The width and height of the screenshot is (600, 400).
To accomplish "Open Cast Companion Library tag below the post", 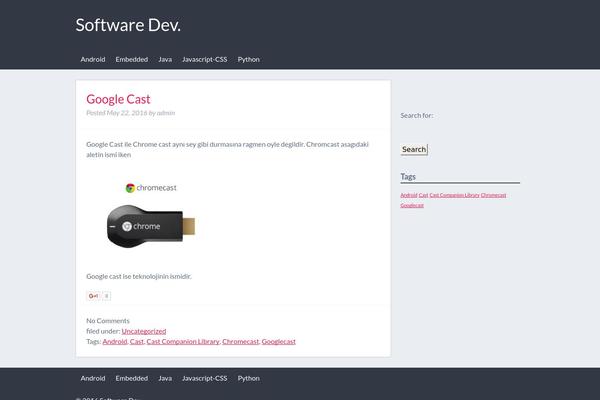I will point(183,341).
